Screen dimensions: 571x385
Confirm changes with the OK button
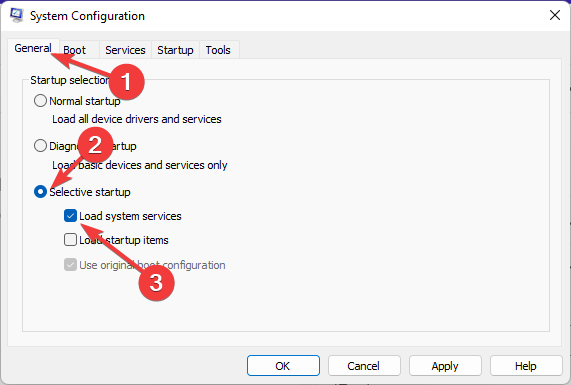(x=283, y=366)
